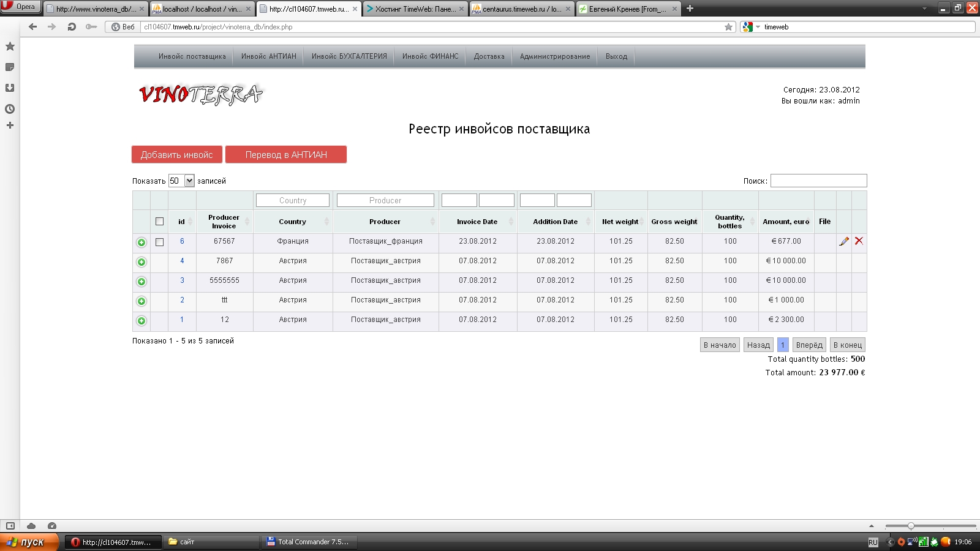Open the сайт folder in the taskbar

click(x=211, y=542)
